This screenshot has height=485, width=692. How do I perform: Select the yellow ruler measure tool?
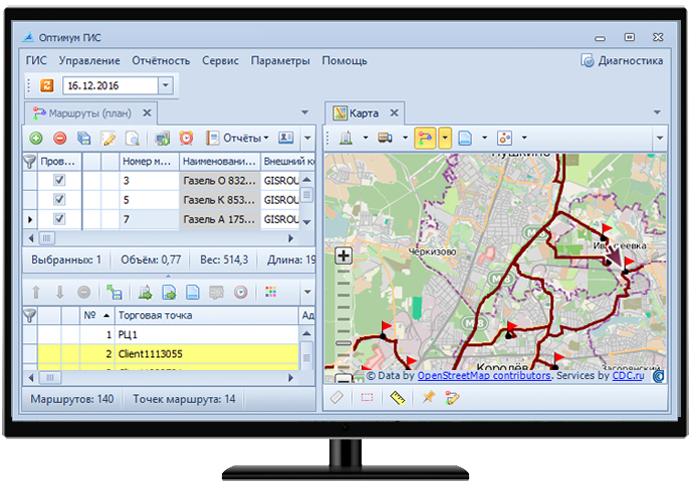pos(397,398)
